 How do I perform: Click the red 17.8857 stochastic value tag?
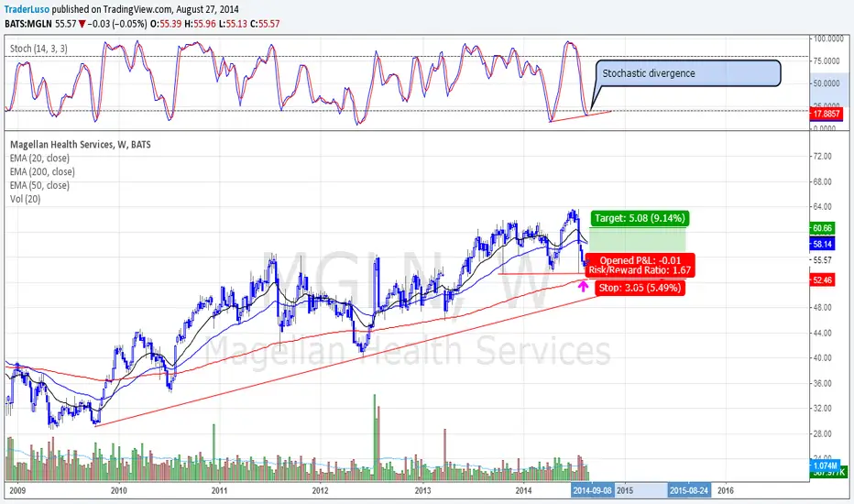(x=827, y=114)
